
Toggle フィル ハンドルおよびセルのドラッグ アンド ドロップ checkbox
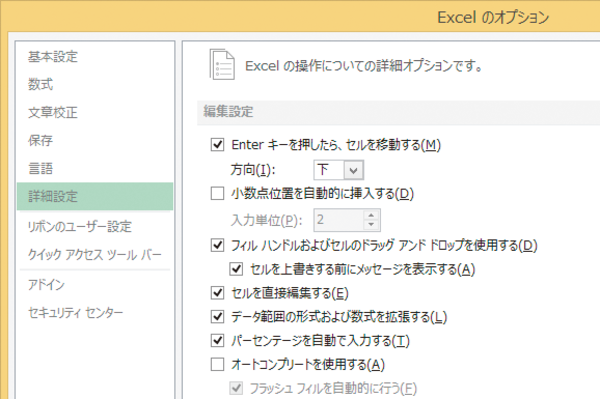coord(217,245)
